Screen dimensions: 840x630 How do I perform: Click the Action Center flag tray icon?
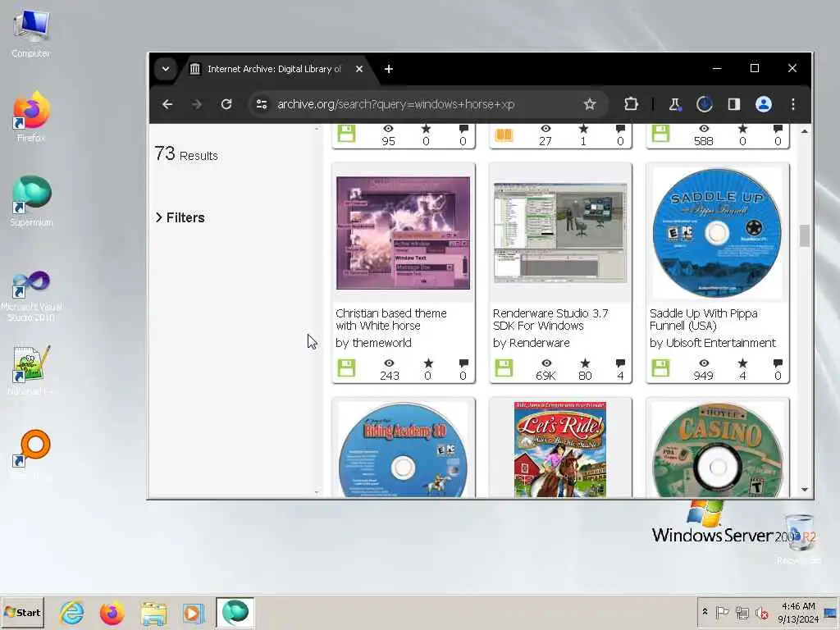[722, 612]
